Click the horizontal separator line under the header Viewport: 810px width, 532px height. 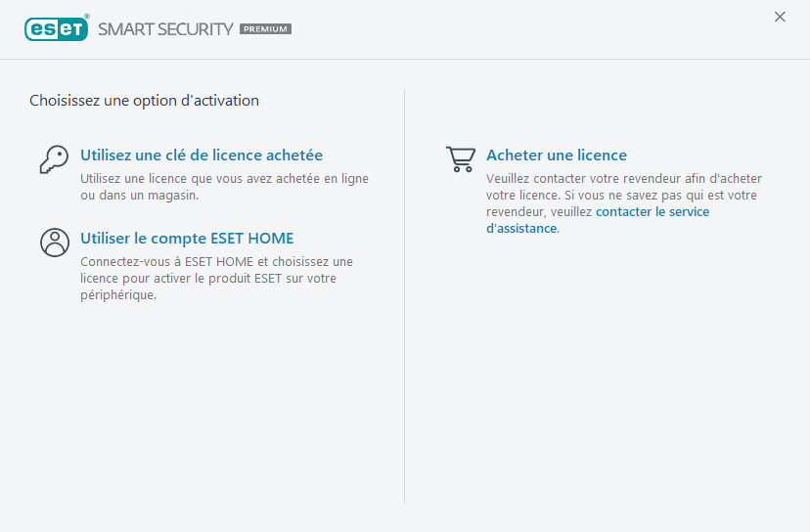point(405,59)
